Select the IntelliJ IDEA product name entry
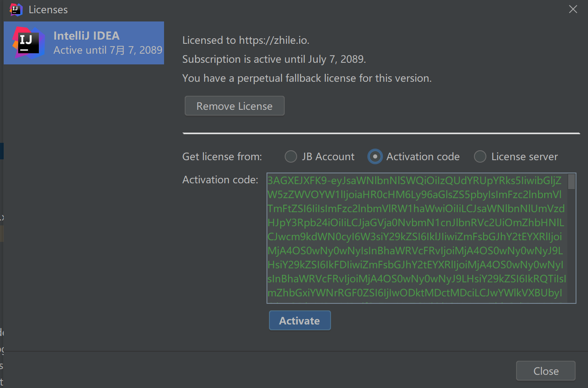This screenshot has width=588, height=388. 86,36
